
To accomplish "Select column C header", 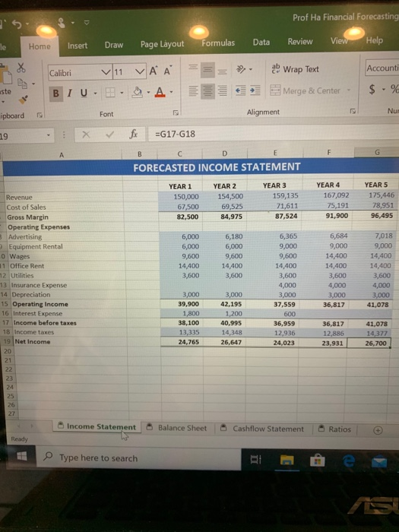I will (x=179, y=154).
